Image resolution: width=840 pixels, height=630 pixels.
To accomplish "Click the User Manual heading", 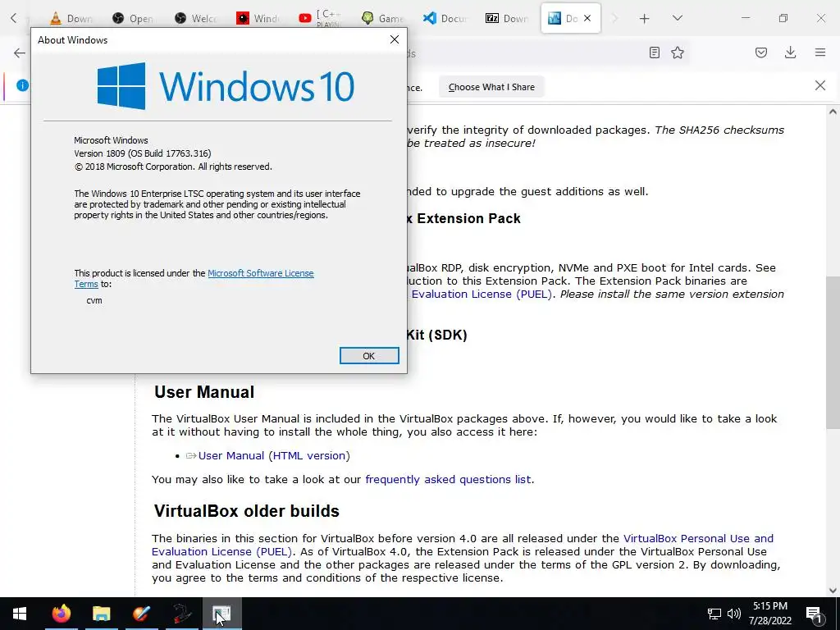I will coord(204,392).
